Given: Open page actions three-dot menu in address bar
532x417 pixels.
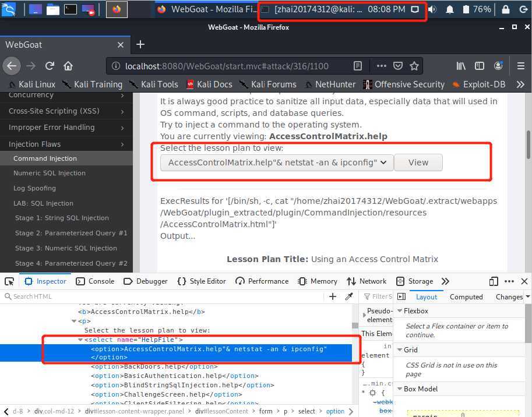Looking at the screenshot, I should (381, 66).
